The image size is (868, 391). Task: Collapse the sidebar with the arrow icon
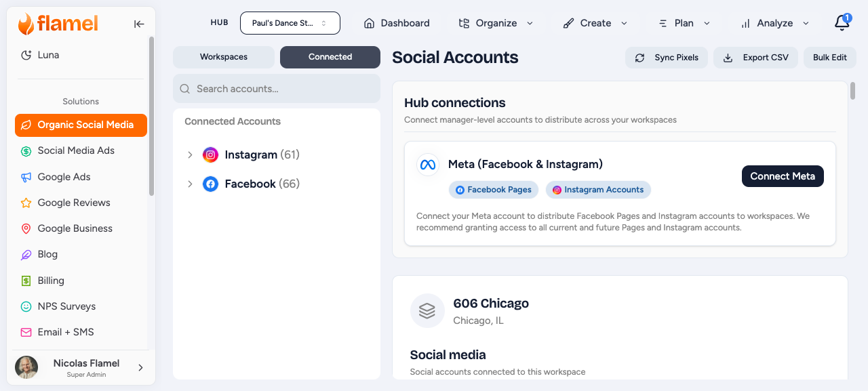tap(139, 24)
